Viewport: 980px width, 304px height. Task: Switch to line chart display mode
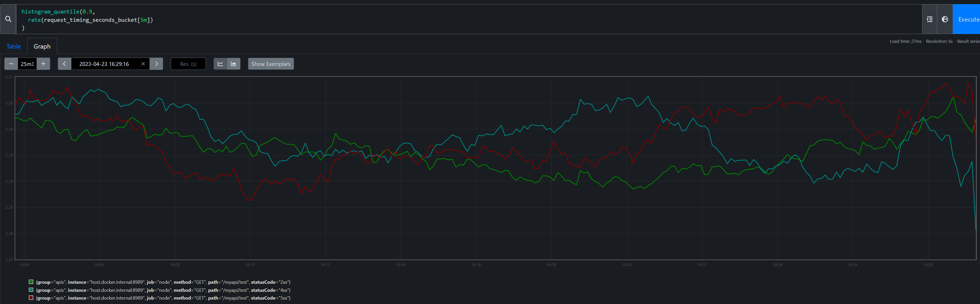point(220,64)
